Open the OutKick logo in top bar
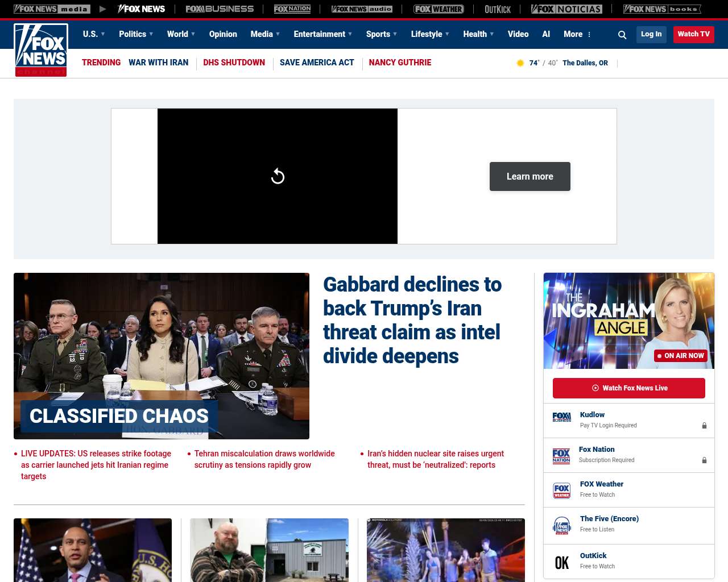 tap(498, 9)
